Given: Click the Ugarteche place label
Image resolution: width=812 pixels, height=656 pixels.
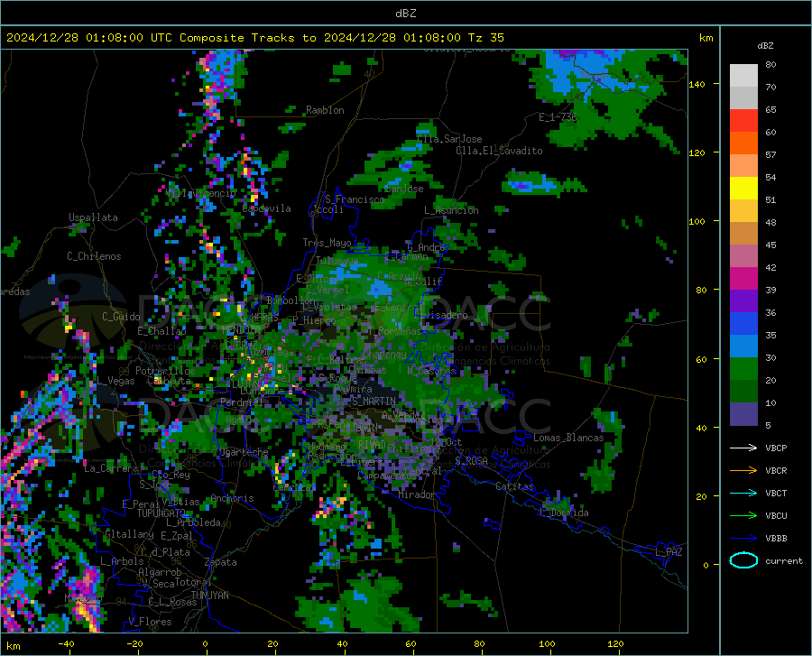Looking at the screenshot, I should click(244, 452).
